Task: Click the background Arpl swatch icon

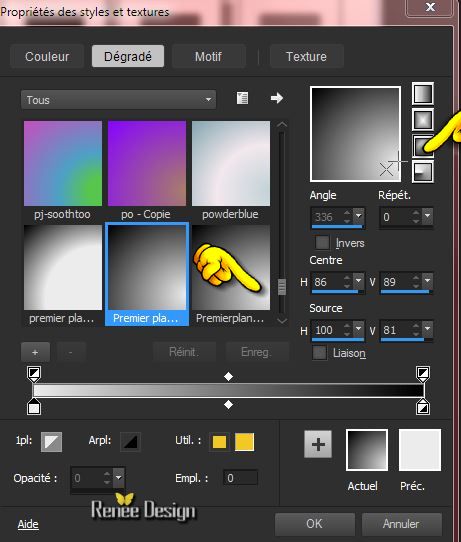Action: point(130,442)
